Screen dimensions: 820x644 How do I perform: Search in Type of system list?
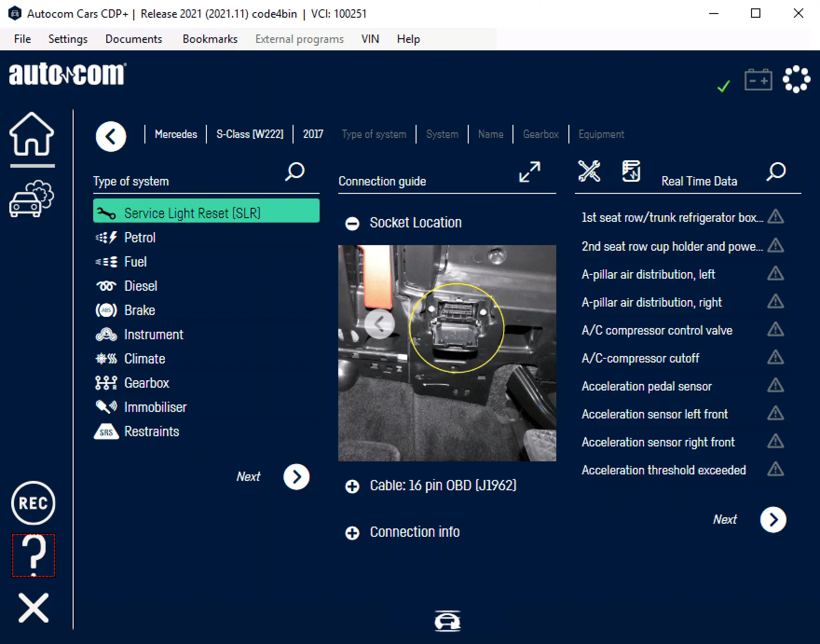295,171
